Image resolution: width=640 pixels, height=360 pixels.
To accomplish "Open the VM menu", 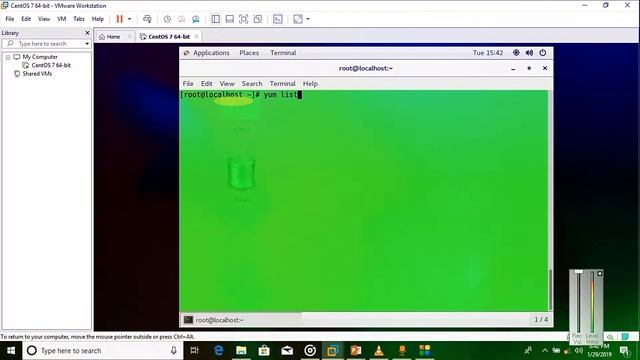I will click(x=62, y=19).
